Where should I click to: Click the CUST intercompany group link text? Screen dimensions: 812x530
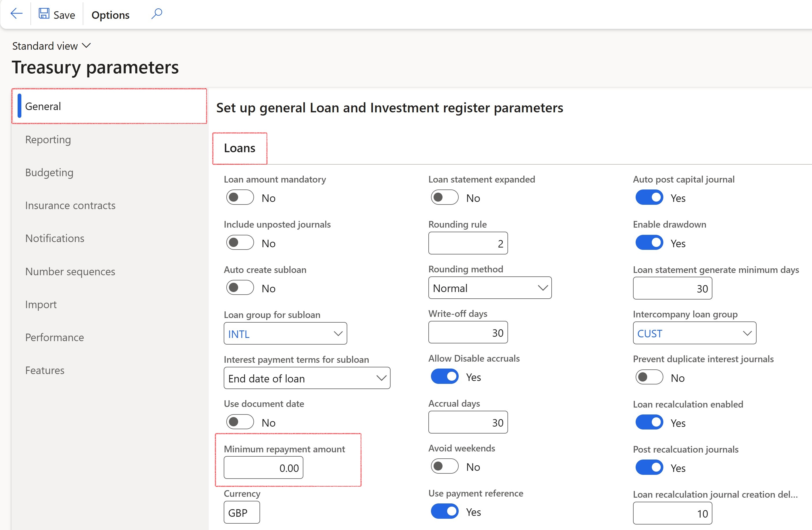[649, 333]
